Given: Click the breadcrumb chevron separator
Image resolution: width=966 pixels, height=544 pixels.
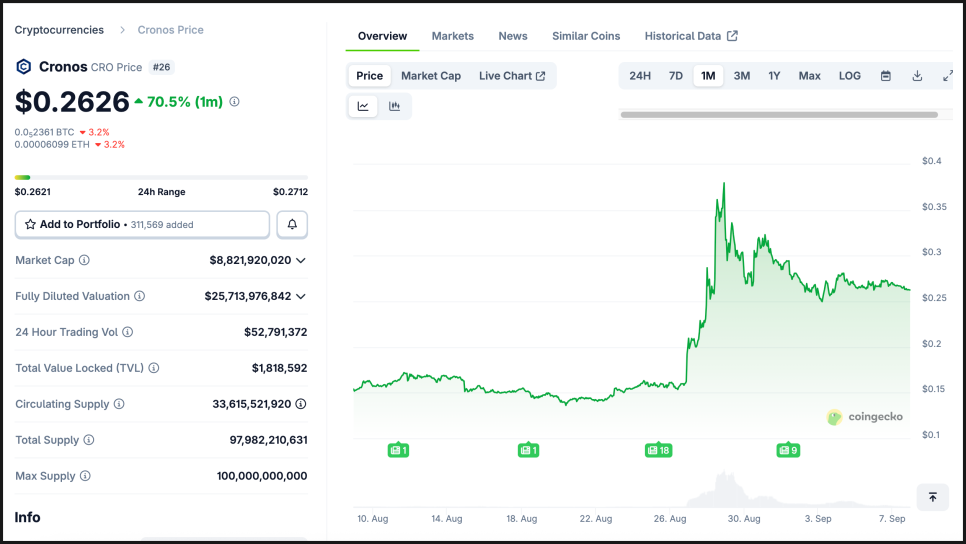Looking at the screenshot, I should (x=122, y=30).
